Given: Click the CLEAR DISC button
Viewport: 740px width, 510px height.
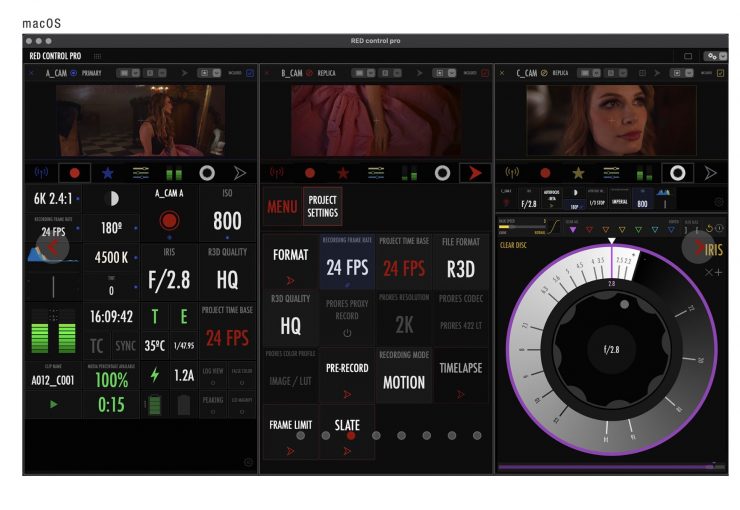Looking at the screenshot, I should [513, 244].
